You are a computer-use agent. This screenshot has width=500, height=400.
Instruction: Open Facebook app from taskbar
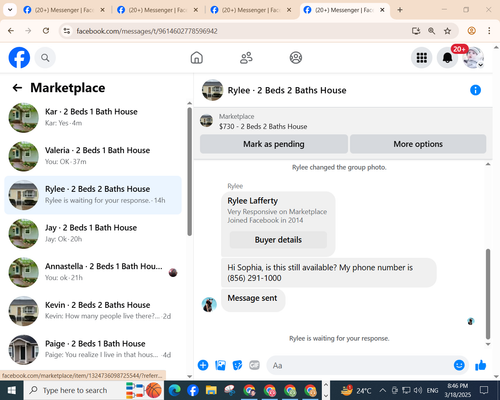[x=193, y=390]
